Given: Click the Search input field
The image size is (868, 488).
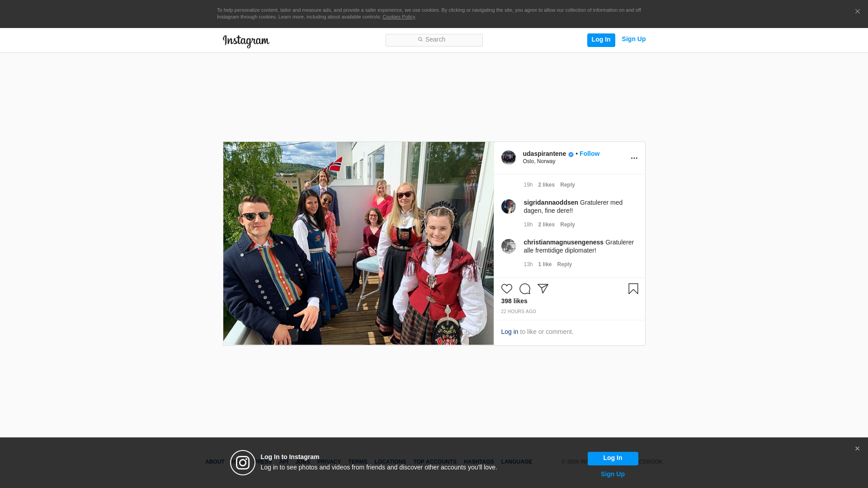Looking at the screenshot, I should (434, 40).
